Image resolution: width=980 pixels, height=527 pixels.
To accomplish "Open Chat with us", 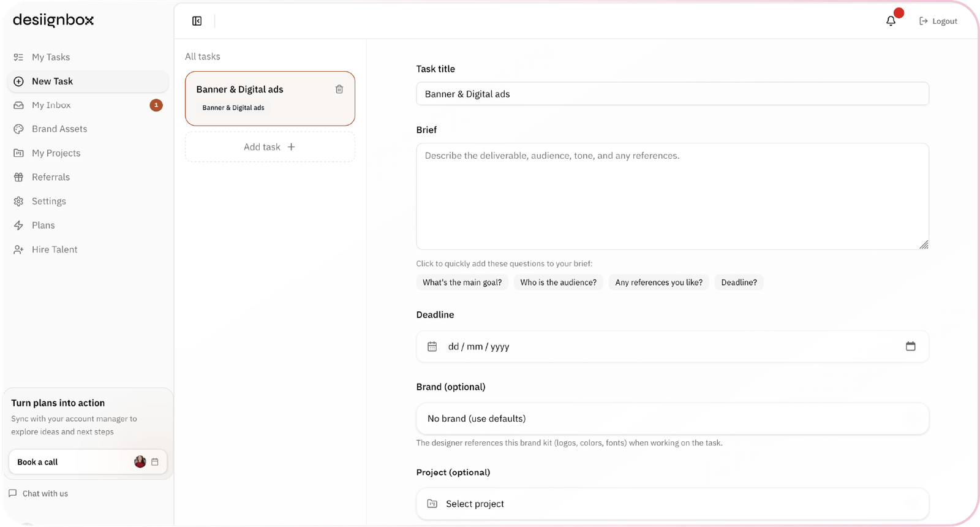I will 39,493.
